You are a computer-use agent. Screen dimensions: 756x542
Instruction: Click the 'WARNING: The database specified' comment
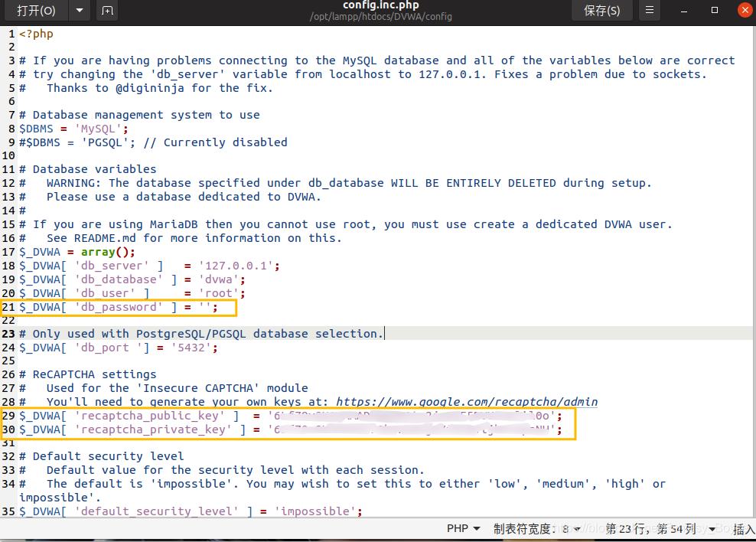336,183
